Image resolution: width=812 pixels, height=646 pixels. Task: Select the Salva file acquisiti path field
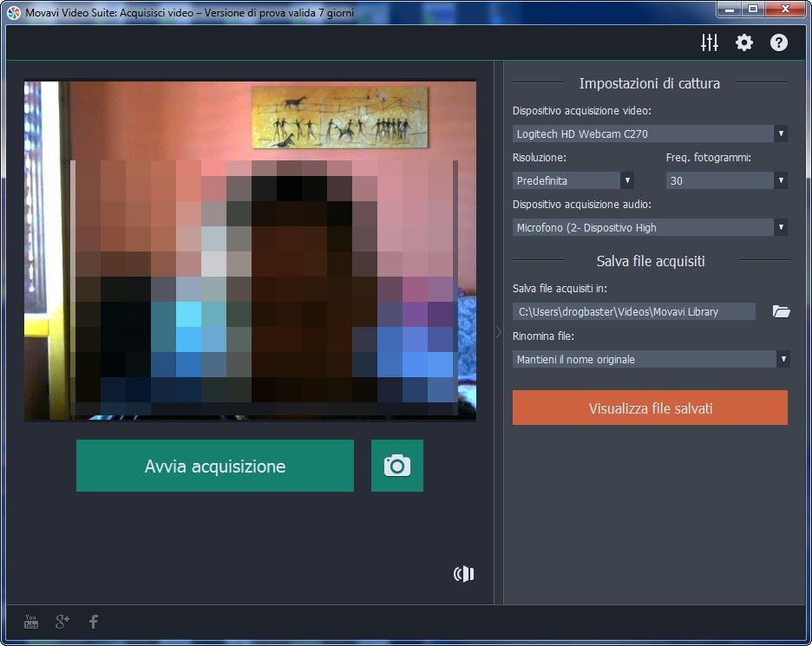(634, 311)
